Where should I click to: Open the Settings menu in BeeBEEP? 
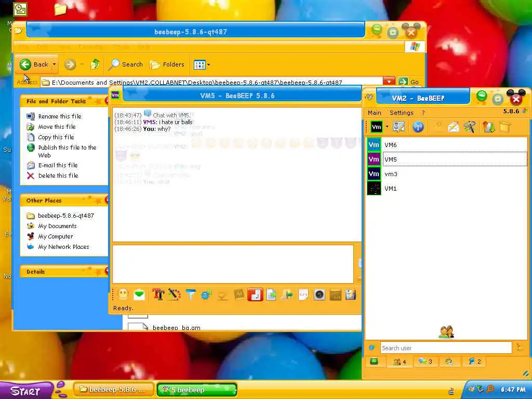tap(402, 113)
